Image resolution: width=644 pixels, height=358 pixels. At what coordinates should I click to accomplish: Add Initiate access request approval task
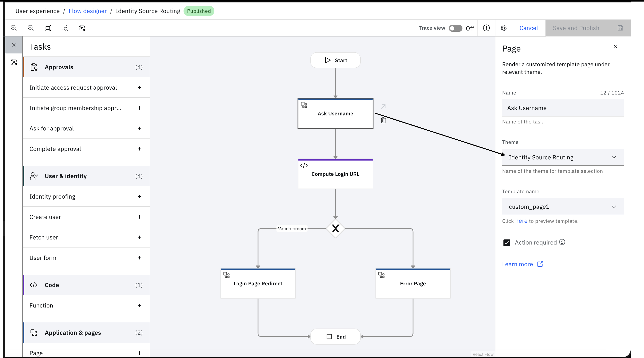(x=140, y=87)
